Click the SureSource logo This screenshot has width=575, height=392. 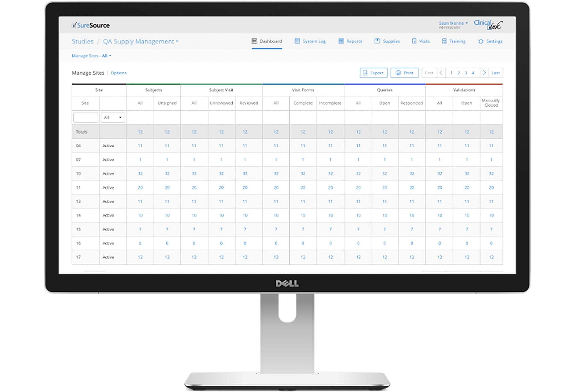pyautogui.click(x=90, y=25)
